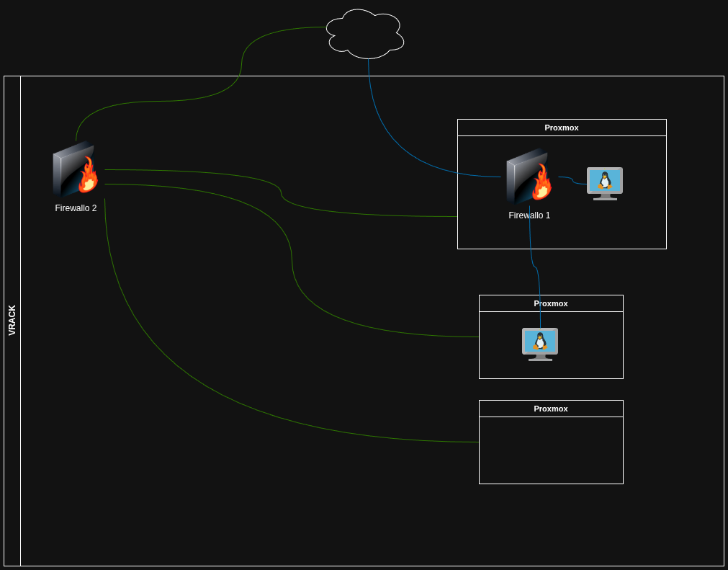Select green line ending at top Proxmox box
728x570 pixels.
pyautogui.click(x=360, y=214)
